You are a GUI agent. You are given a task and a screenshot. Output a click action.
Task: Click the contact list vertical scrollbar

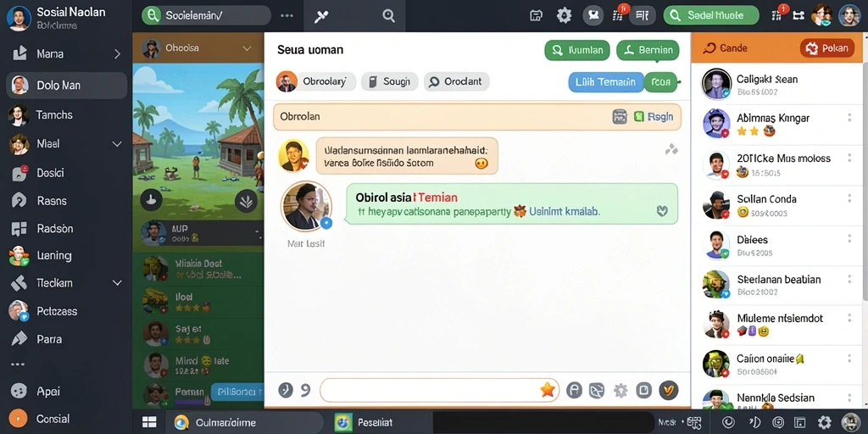click(x=864, y=183)
